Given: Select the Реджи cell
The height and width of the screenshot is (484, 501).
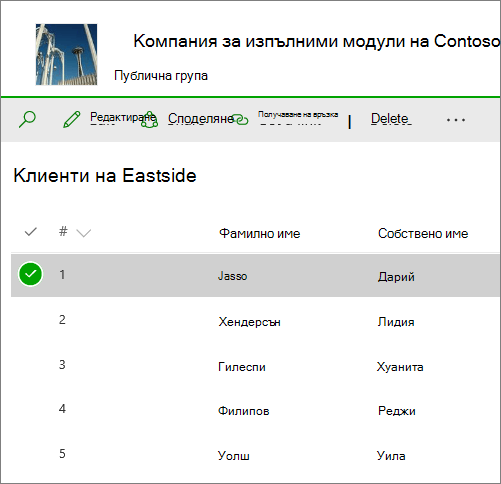Looking at the screenshot, I should coord(397,411).
